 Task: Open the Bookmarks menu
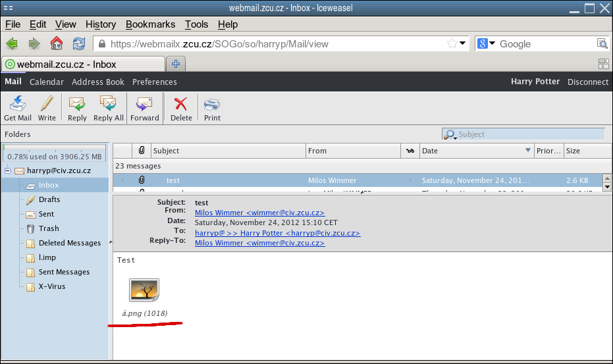(150, 24)
